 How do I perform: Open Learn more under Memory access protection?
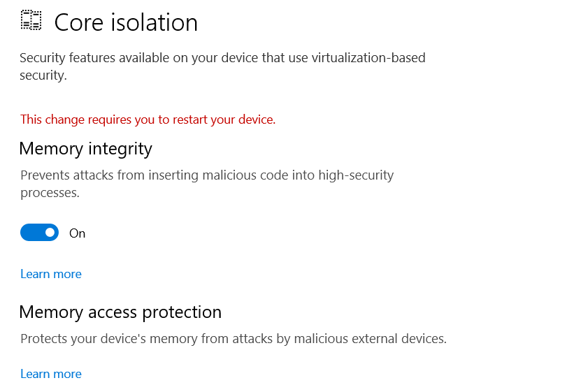[x=51, y=374]
